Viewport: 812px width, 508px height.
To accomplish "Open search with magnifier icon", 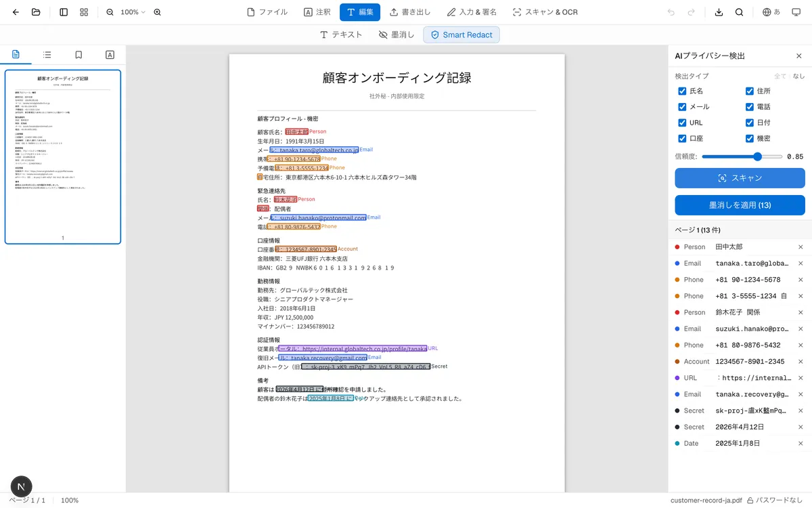I will pyautogui.click(x=739, y=12).
